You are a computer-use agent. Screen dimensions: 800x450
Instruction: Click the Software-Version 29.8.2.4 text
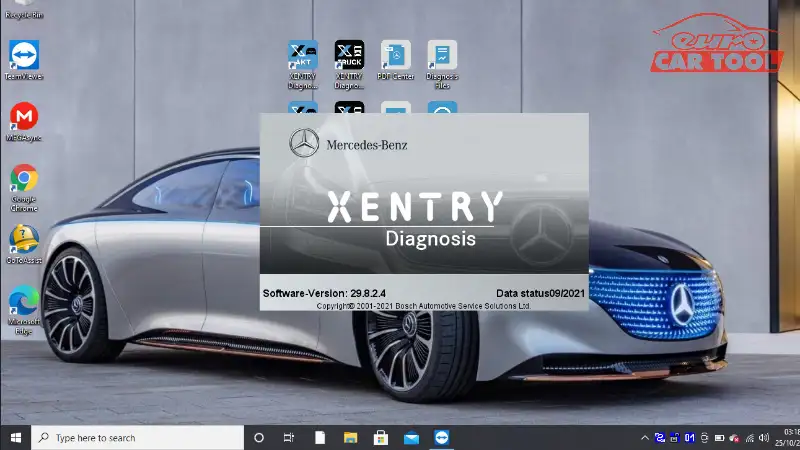pyautogui.click(x=324, y=293)
